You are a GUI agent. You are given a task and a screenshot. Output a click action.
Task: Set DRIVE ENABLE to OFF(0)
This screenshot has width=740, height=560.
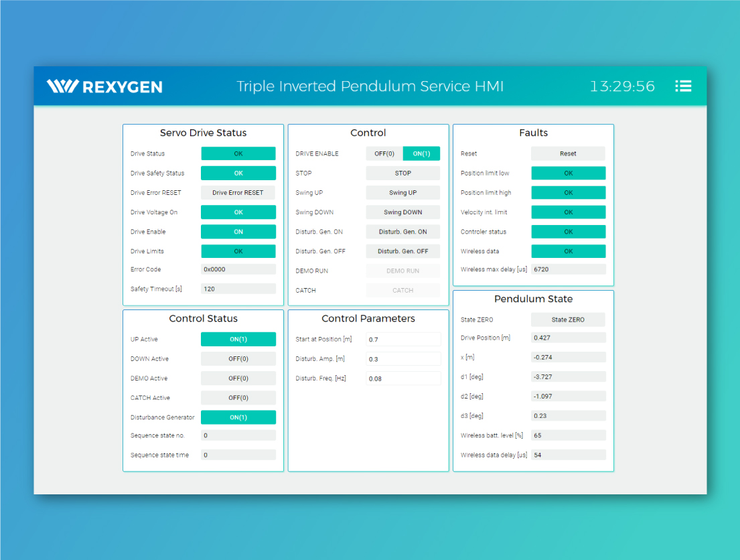tap(384, 153)
